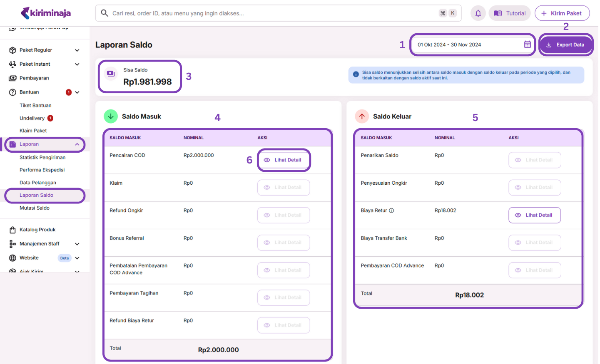Click the Beta badge beside Website
The image size is (600, 364).
(x=65, y=258)
